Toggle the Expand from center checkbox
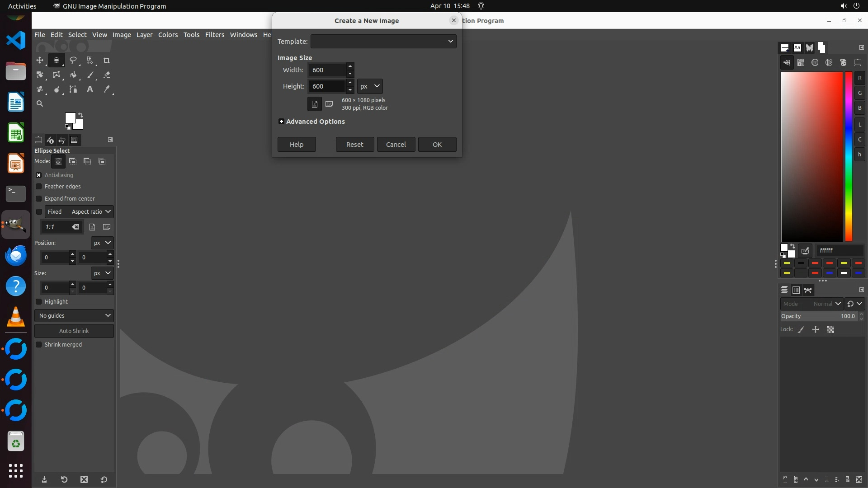Viewport: 868px width, 488px height. pyautogui.click(x=39, y=199)
